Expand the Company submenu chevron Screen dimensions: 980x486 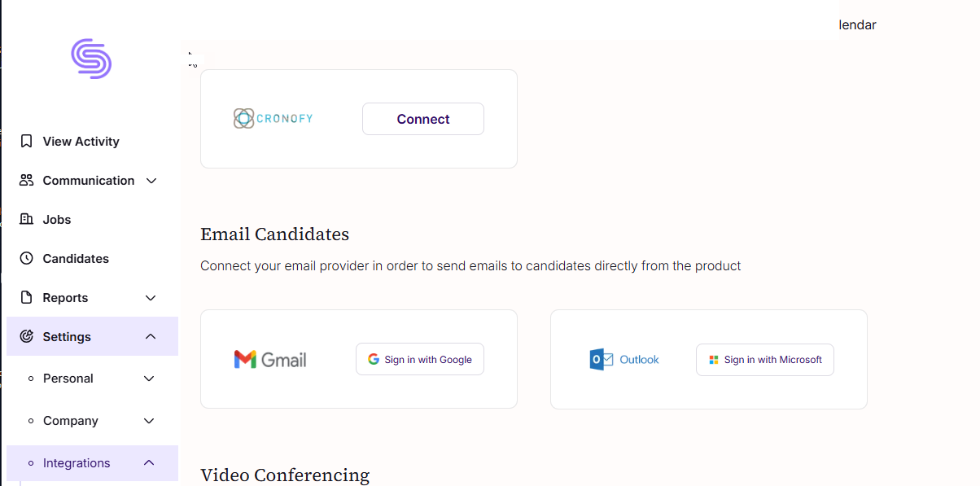point(149,421)
